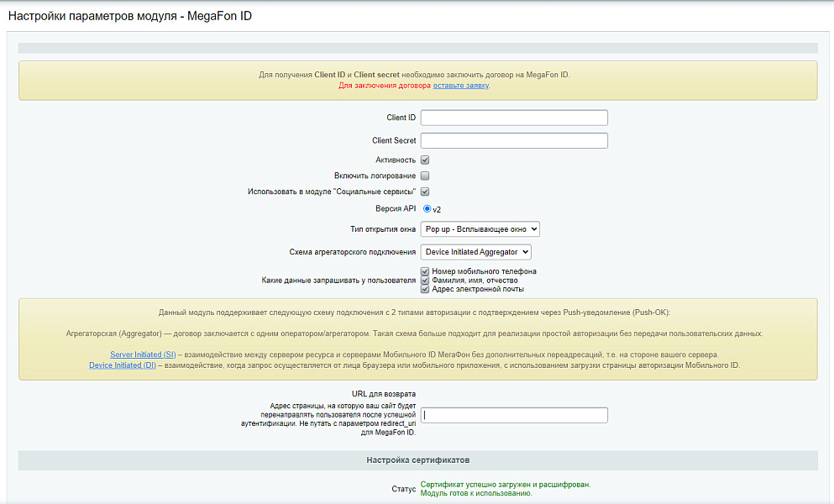This screenshot has width=834, height=504.
Task: Expand the Pop up - Всплывающее окно selector
Action: (480, 228)
